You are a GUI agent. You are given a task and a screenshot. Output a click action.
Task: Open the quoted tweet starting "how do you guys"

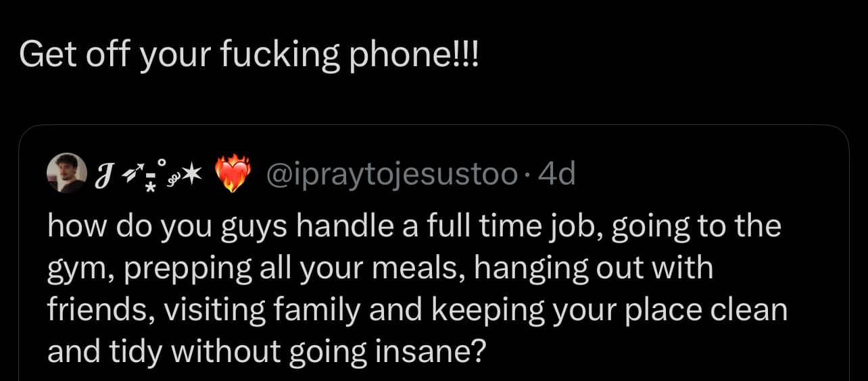click(433, 284)
